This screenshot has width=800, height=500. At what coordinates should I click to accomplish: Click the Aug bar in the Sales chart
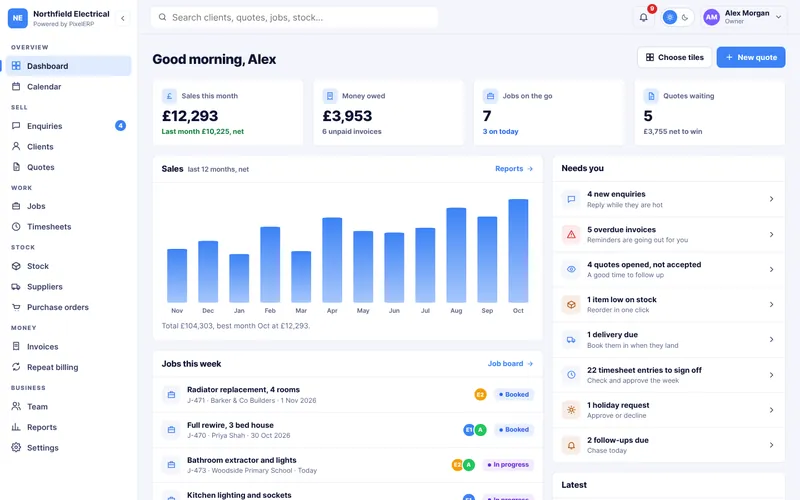pyautogui.click(x=456, y=255)
